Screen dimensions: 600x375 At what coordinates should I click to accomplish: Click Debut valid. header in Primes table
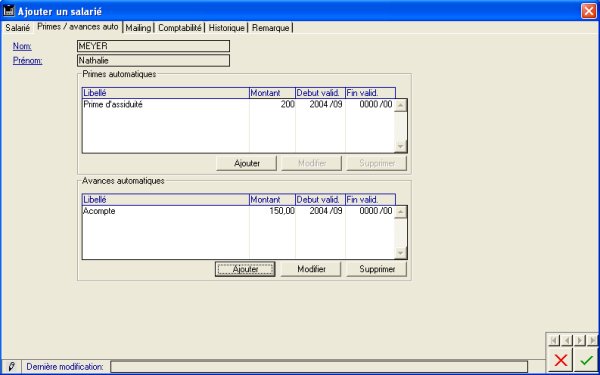tap(321, 93)
